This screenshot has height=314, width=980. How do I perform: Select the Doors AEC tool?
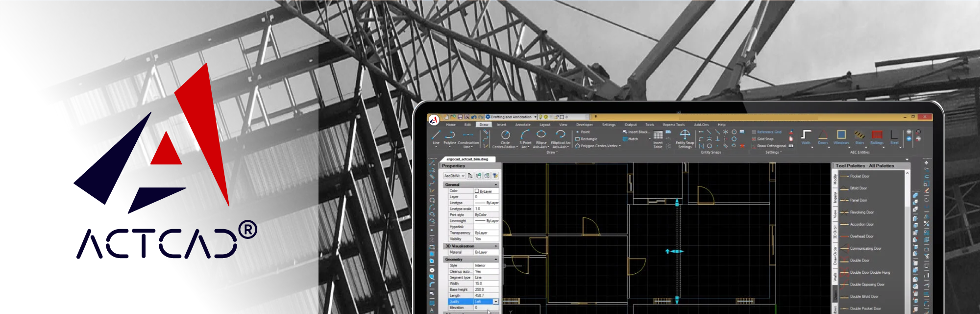click(x=823, y=137)
